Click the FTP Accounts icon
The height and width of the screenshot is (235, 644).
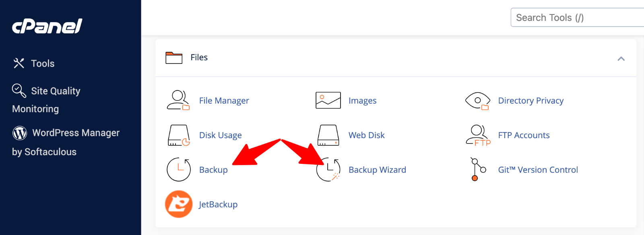click(x=478, y=135)
